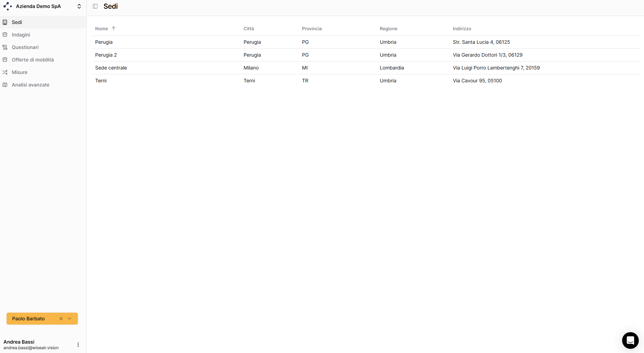Click the Misure shuffle icon
Image resolution: width=644 pixels, height=353 pixels.
coord(5,72)
